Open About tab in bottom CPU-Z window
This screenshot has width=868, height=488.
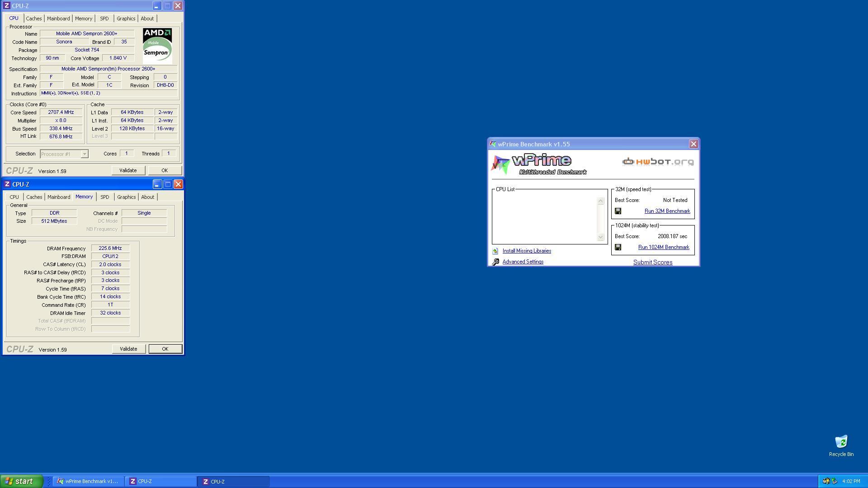[x=148, y=197]
